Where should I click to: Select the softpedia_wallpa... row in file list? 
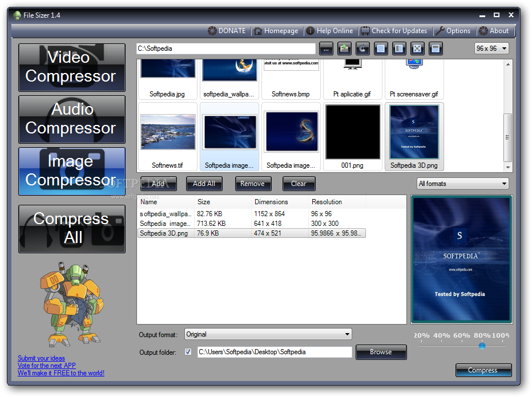pyautogui.click(x=252, y=214)
